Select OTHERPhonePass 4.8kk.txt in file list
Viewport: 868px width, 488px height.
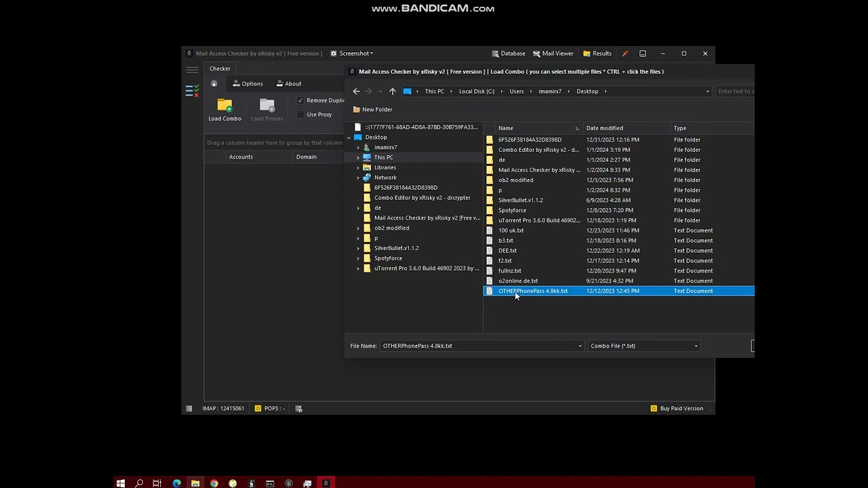(618, 291)
